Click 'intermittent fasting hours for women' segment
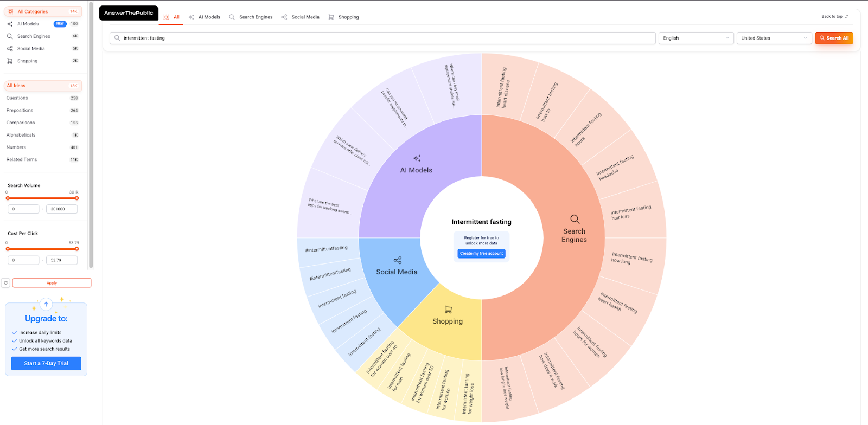 [591, 342]
